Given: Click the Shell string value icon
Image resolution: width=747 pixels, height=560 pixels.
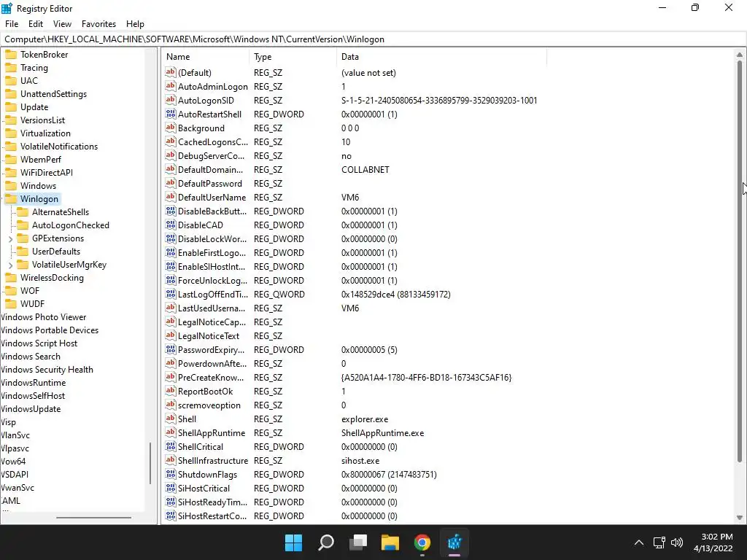Looking at the screenshot, I should pyautogui.click(x=170, y=419).
